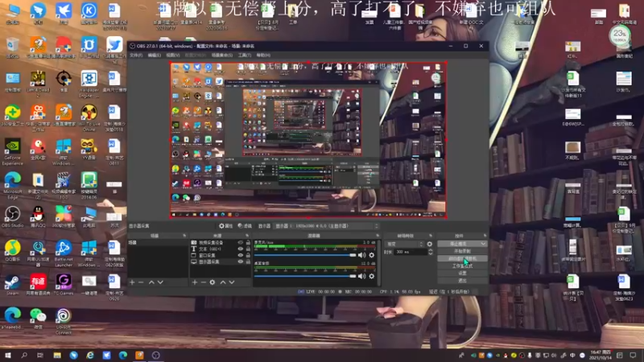Open the Scene Collection menu in OBS
The image size is (644, 362).
(x=222, y=55)
